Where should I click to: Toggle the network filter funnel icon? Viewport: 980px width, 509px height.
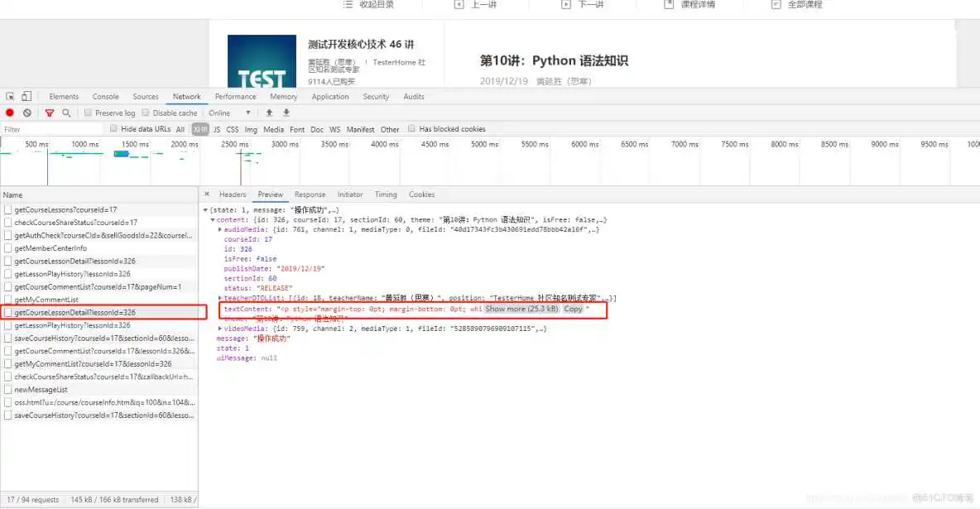50,113
